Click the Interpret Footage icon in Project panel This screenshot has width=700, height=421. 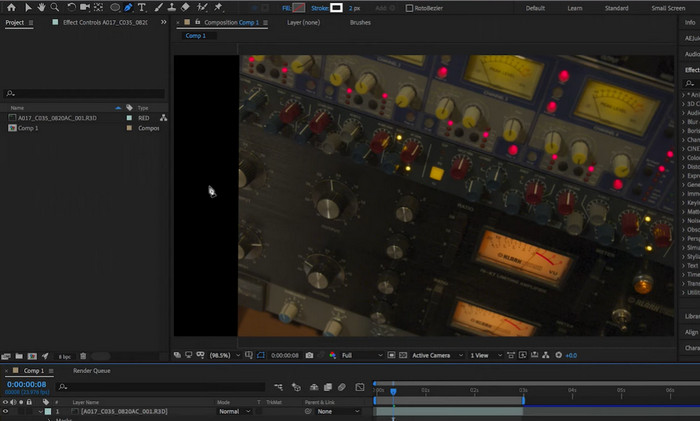tap(6, 356)
